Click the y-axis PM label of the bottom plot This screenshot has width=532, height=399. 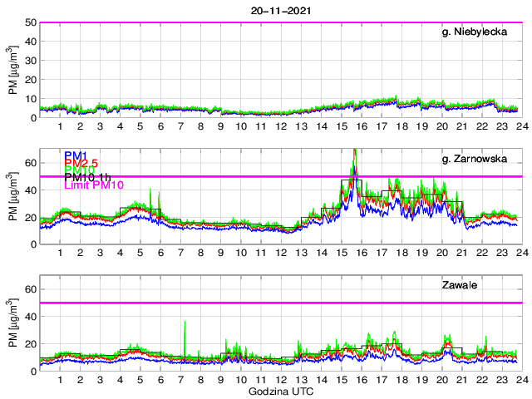tap(13, 324)
